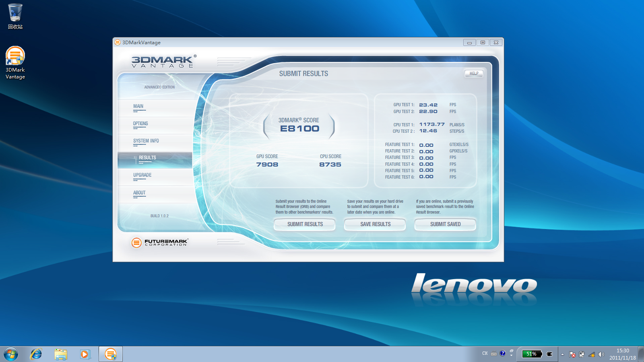Open the IME keyboard icon in the language bar
This screenshot has height=362, width=644.
point(494,354)
